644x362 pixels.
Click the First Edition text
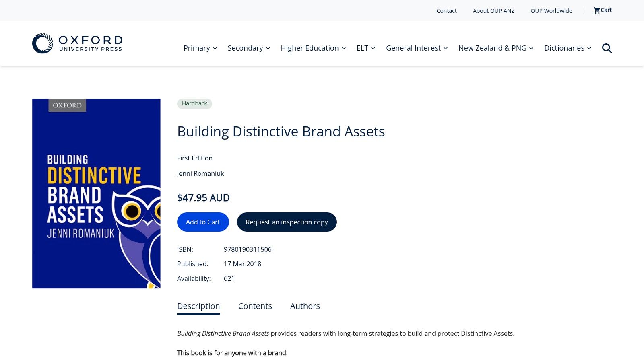pos(195,158)
